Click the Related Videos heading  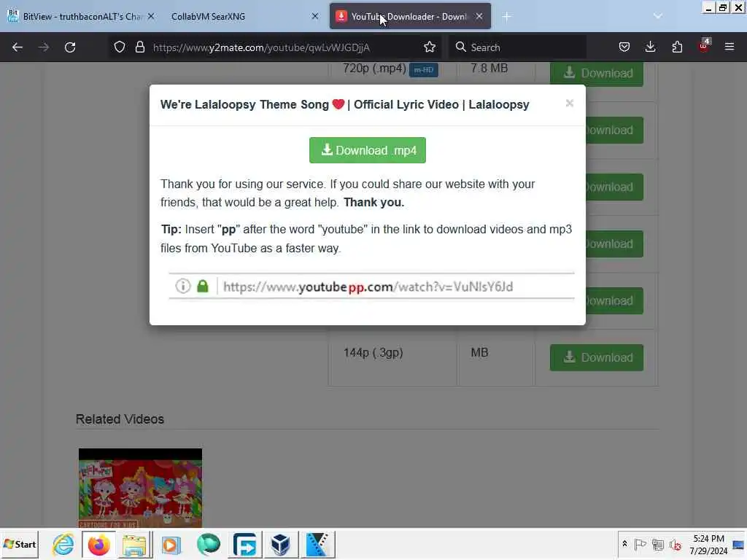click(x=120, y=419)
